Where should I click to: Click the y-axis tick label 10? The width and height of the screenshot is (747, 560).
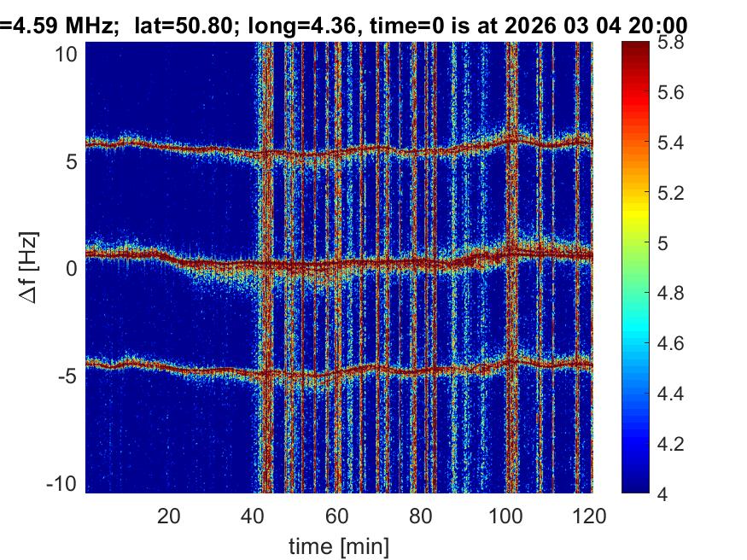[x=68, y=54]
